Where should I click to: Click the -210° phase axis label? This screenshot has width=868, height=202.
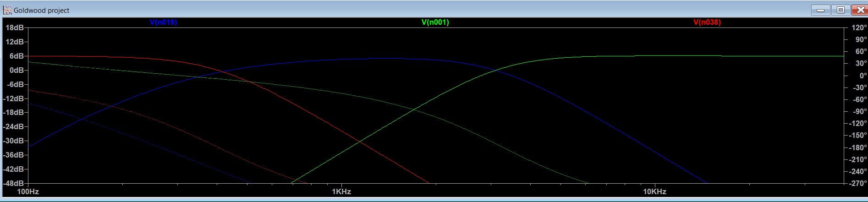[858, 159]
